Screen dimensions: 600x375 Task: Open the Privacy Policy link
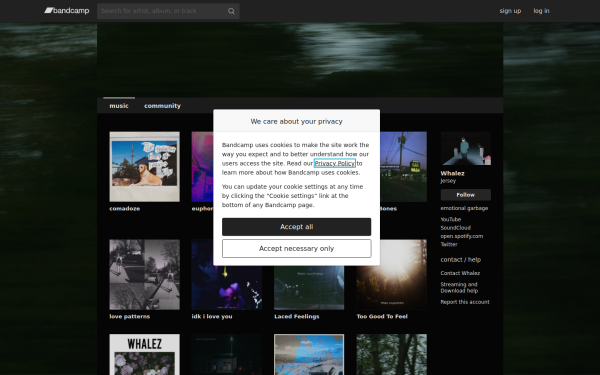(334, 163)
